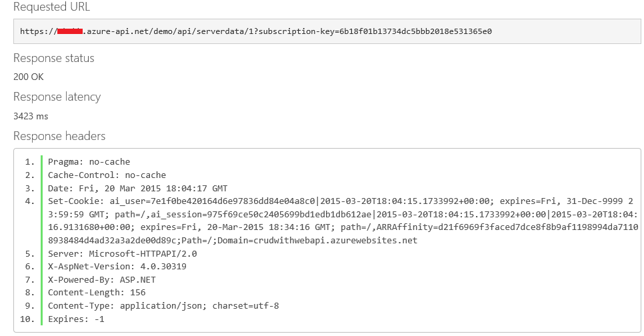Select the X-AspNet-Version header line
Viewport: 644px width, 336px height.
pos(117,267)
